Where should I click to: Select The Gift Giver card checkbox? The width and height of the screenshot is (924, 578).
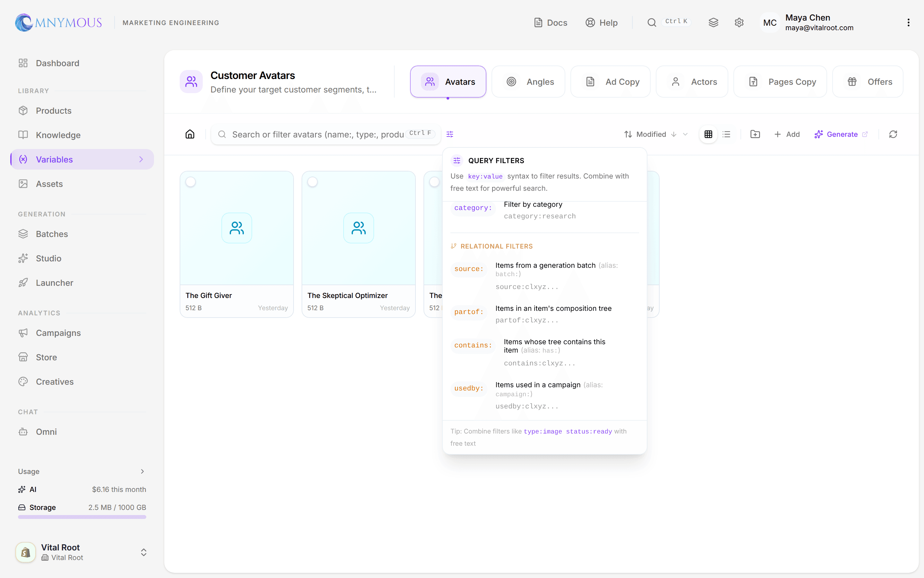pos(191,182)
